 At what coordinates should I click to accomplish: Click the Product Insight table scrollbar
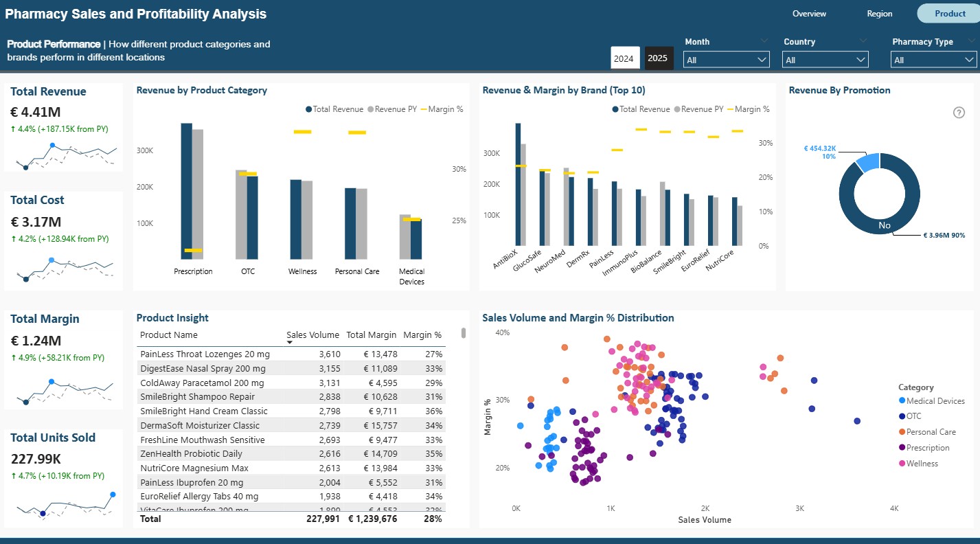coord(464,333)
